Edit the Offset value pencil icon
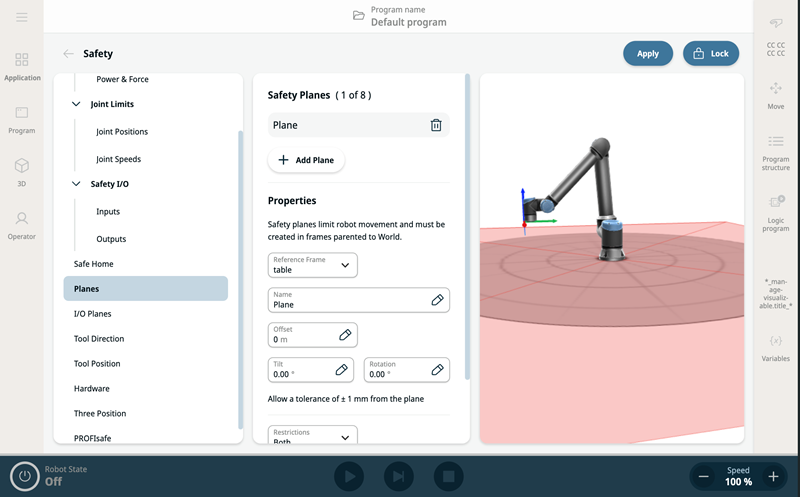The height and width of the screenshot is (497, 800). [x=345, y=335]
